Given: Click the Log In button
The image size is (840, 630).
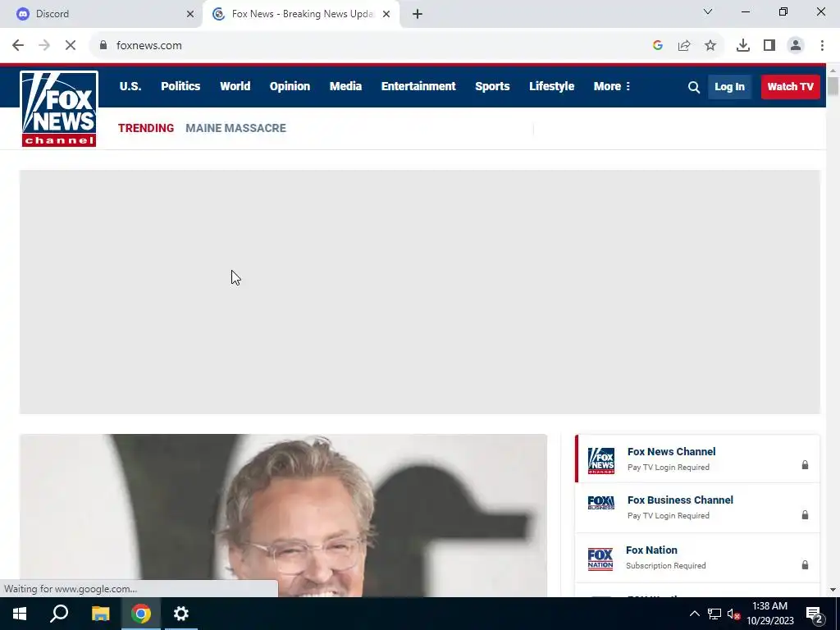Looking at the screenshot, I should [729, 87].
